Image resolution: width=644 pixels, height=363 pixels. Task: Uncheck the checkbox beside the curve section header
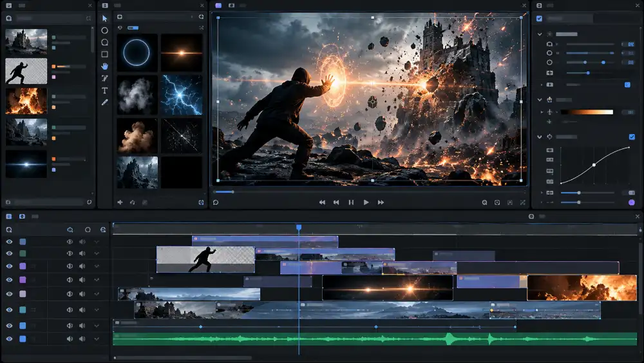tap(632, 137)
